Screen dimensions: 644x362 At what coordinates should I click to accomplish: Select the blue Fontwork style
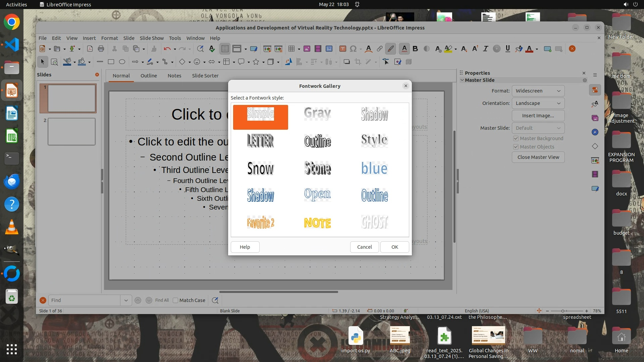click(x=374, y=168)
